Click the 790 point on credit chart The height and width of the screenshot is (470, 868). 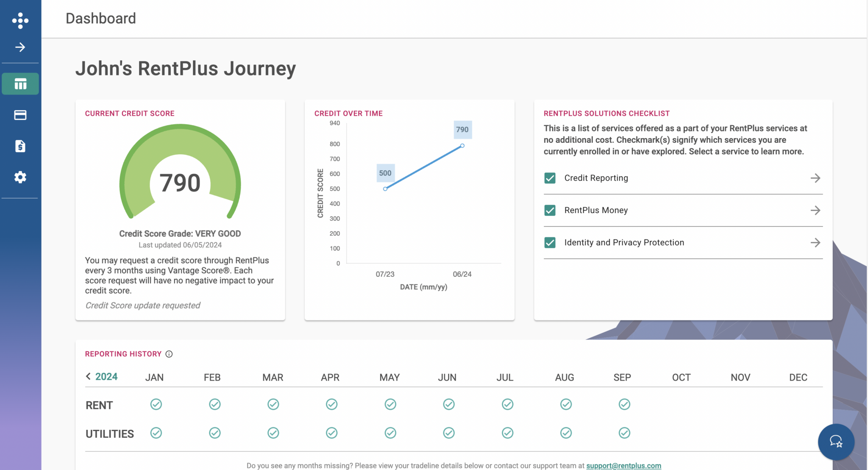pos(462,146)
